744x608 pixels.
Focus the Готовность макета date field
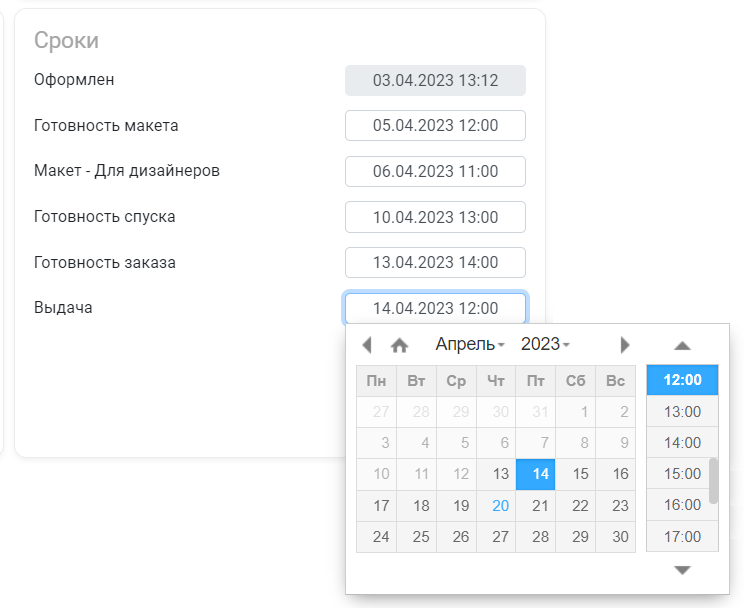click(x=435, y=125)
